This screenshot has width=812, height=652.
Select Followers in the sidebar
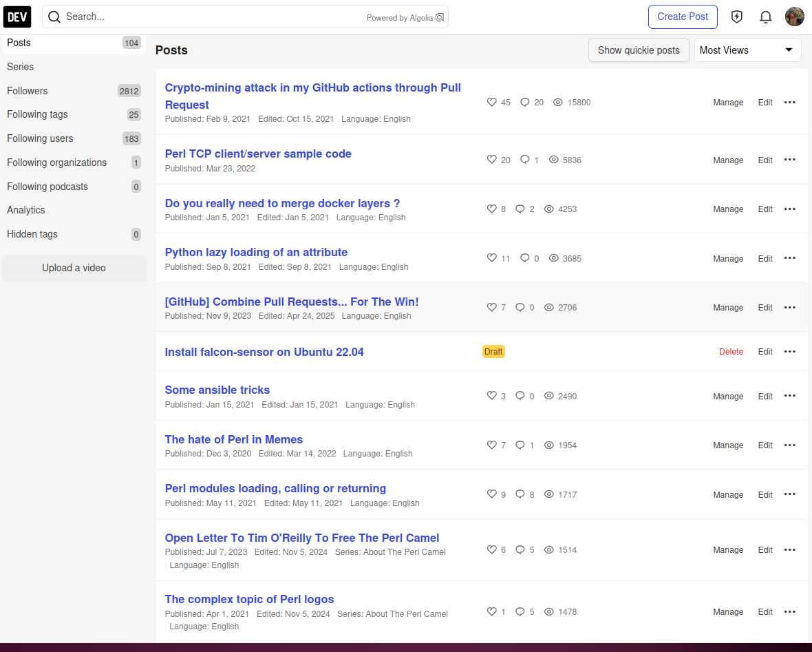pyautogui.click(x=28, y=91)
